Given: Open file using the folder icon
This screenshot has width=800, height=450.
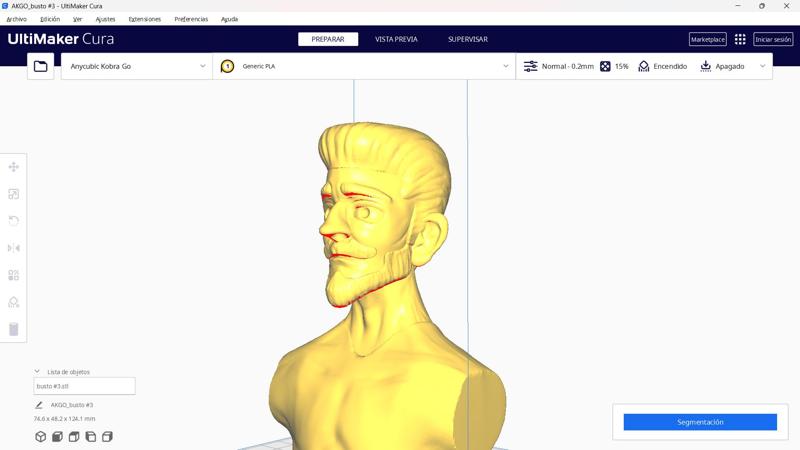Looking at the screenshot, I should (x=40, y=66).
